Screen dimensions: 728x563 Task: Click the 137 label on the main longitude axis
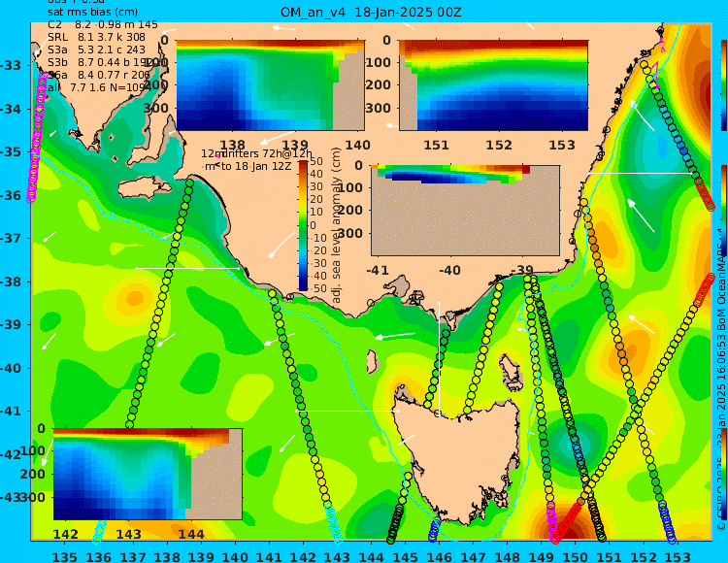tap(133, 556)
